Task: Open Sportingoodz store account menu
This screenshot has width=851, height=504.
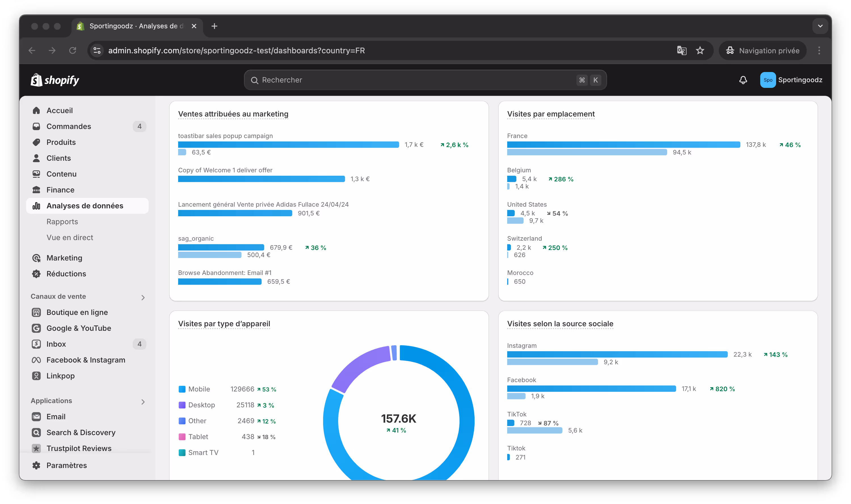Action: coord(791,80)
